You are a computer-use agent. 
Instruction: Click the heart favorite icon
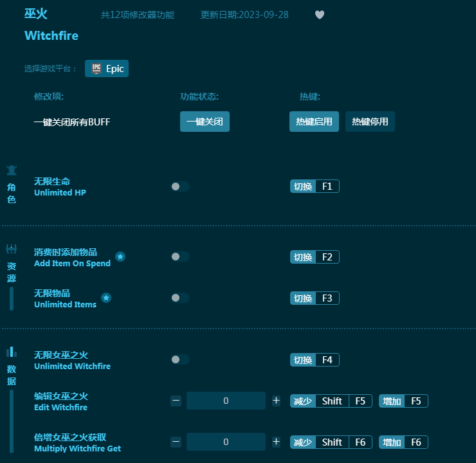coord(320,15)
